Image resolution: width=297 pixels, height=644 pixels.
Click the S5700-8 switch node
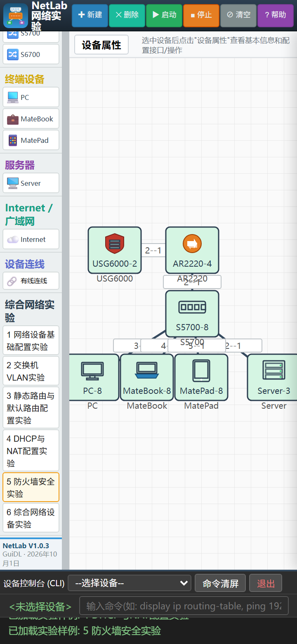pyautogui.click(x=192, y=314)
